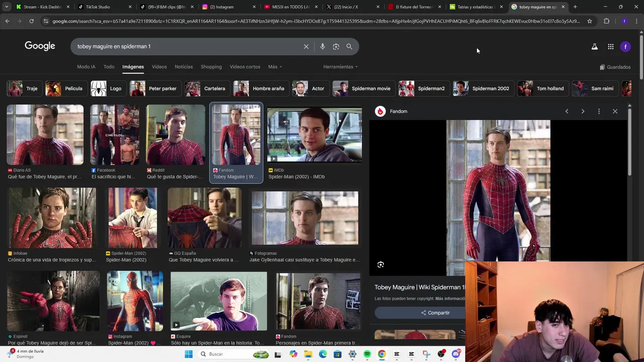The image size is (644, 362).
Task: Show previous image in preview panel
Action: [x=567, y=111]
